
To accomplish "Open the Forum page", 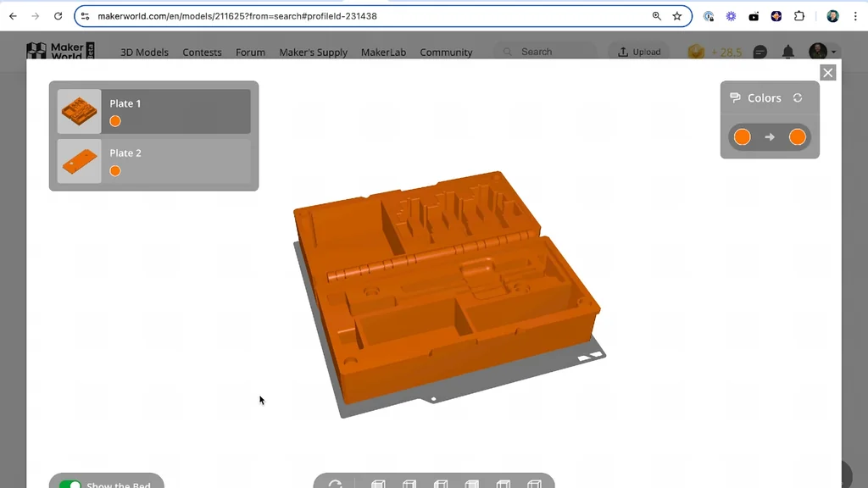I will click(x=250, y=52).
